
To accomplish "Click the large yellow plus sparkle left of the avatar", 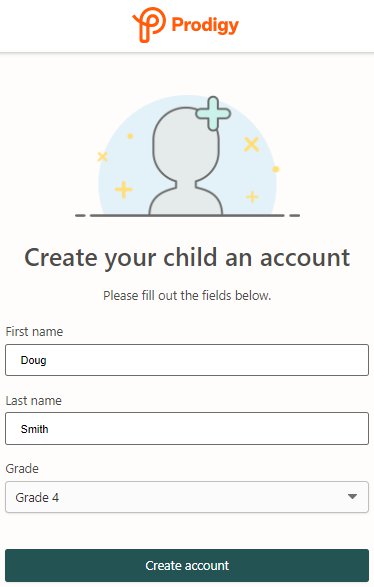I will tap(124, 189).
